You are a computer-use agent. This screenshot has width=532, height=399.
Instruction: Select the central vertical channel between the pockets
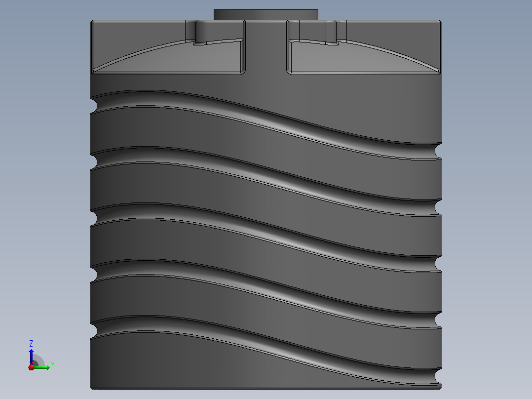[266, 47]
